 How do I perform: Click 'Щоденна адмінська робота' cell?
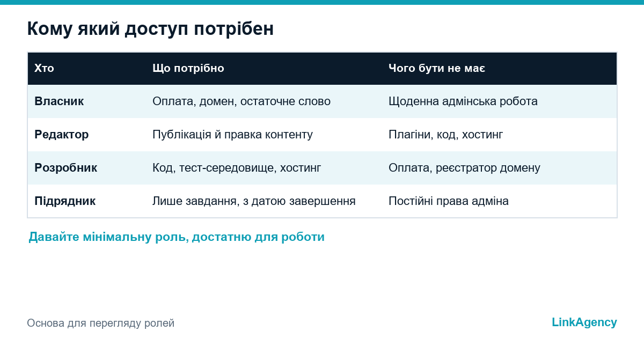tap(463, 101)
